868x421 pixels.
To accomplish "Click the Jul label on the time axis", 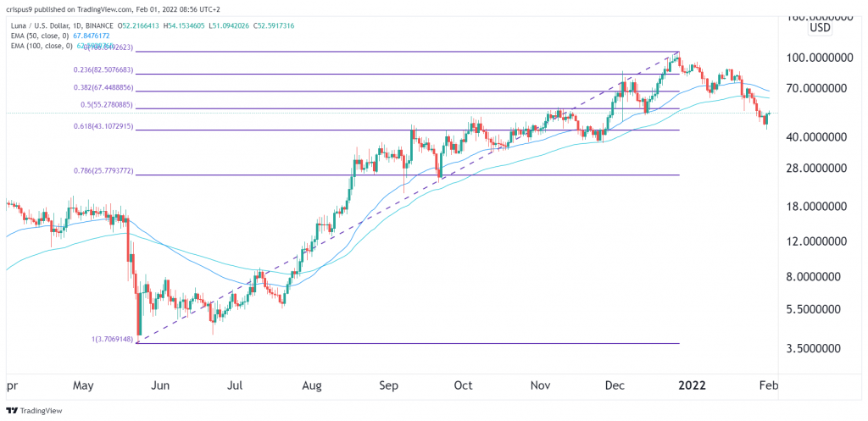I will [236, 385].
